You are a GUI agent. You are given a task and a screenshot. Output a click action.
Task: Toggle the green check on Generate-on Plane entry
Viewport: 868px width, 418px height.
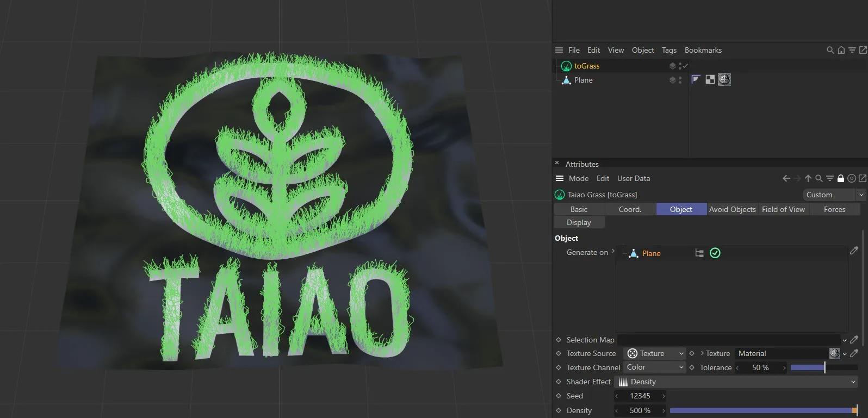pos(715,253)
